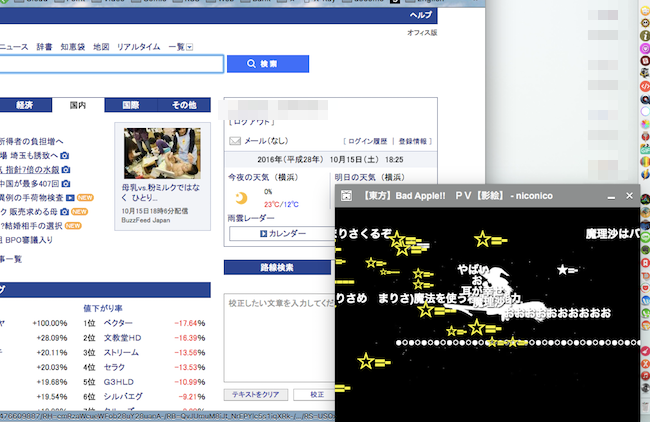
Task: Open the 値下がり率 ranking link
Action: [x=103, y=308]
